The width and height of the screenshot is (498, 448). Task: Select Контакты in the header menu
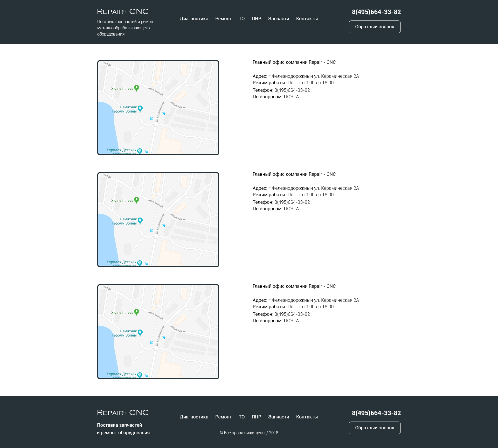coord(307,19)
